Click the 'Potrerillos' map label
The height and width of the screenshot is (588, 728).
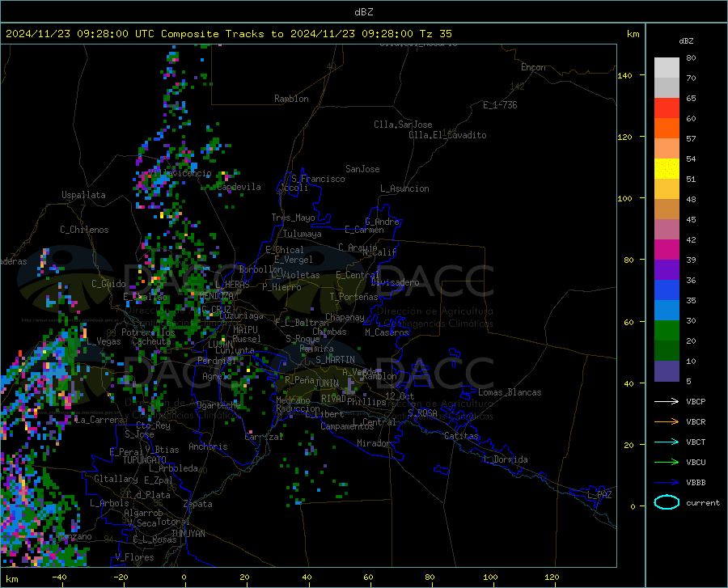pos(148,332)
